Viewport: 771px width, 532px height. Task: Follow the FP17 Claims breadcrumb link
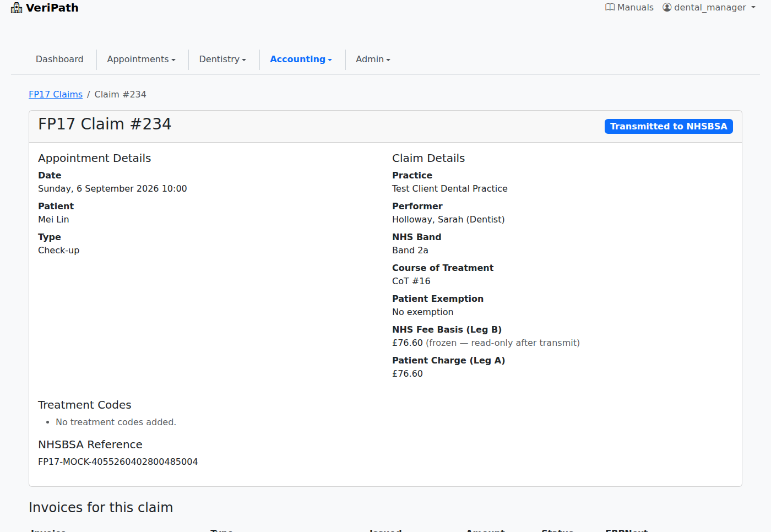56,94
